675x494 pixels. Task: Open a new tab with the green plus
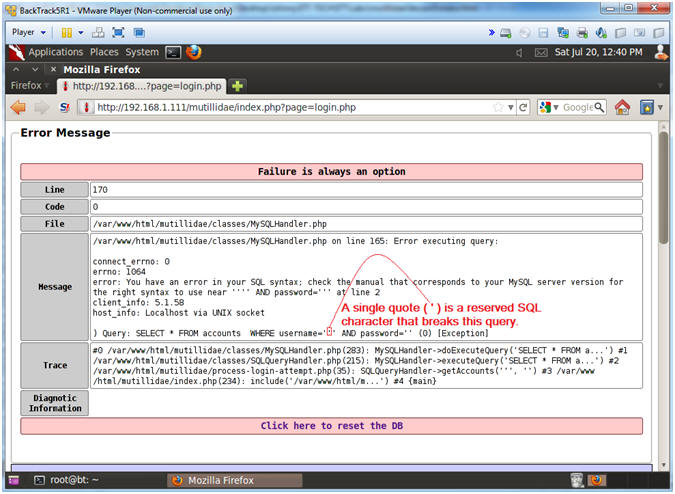237,86
